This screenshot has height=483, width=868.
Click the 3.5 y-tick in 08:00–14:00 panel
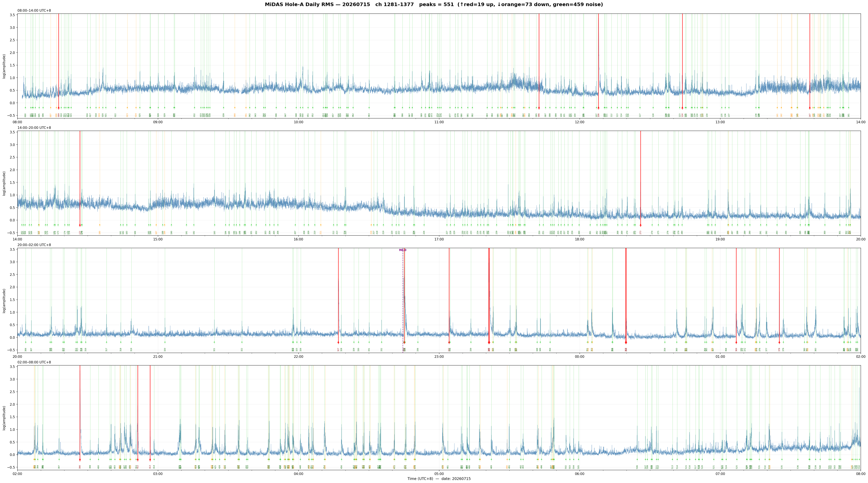pyautogui.click(x=12, y=15)
